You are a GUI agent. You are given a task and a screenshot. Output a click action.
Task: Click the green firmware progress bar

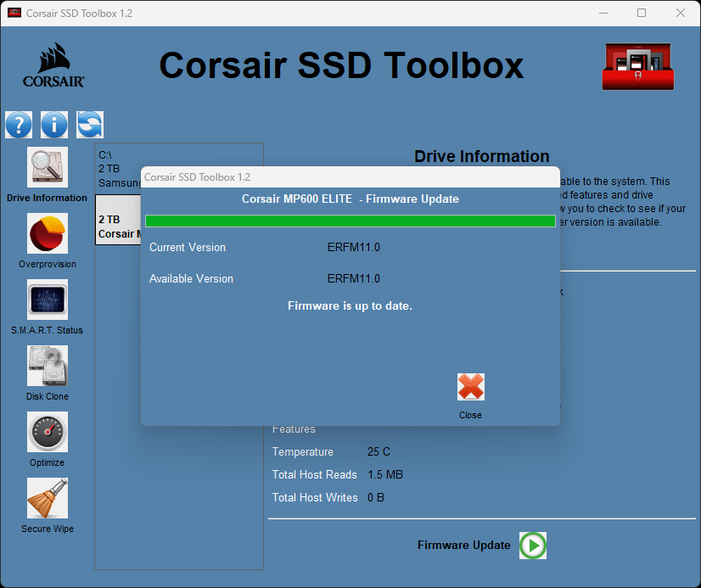(350, 221)
